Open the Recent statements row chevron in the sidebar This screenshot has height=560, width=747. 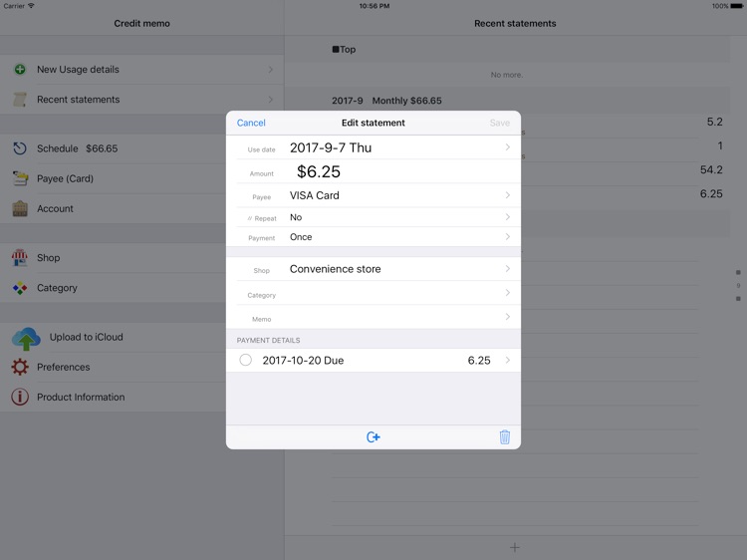pos(270,100)
